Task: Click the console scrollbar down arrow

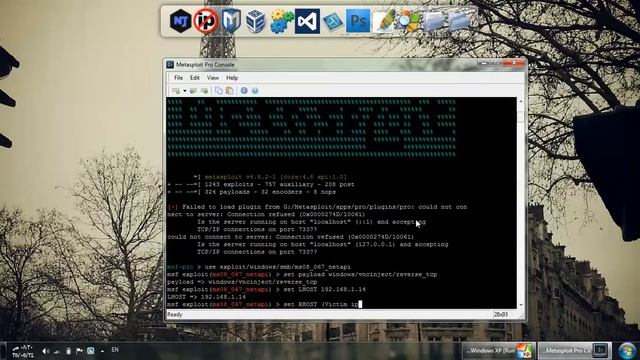Action: [520, 305]
